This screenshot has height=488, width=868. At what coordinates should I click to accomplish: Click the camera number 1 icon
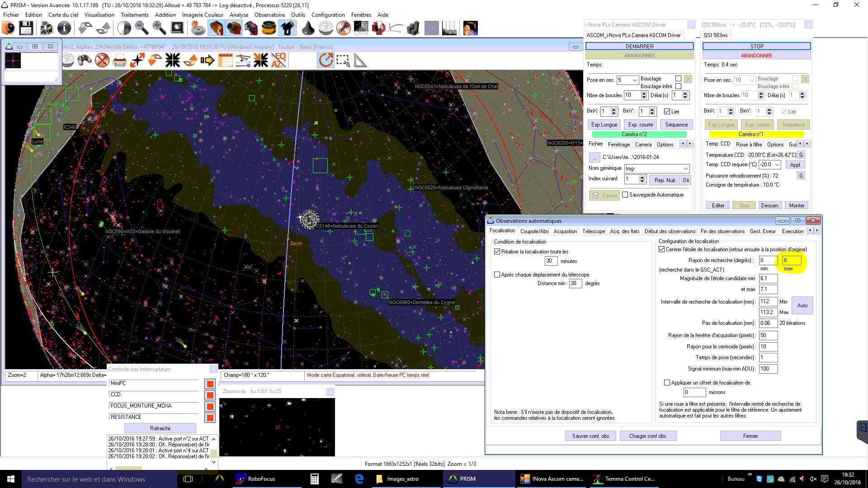(216, 28)
